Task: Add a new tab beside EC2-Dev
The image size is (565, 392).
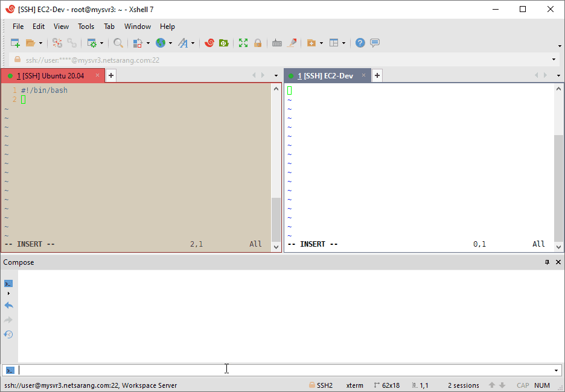Action: point(377,75)
